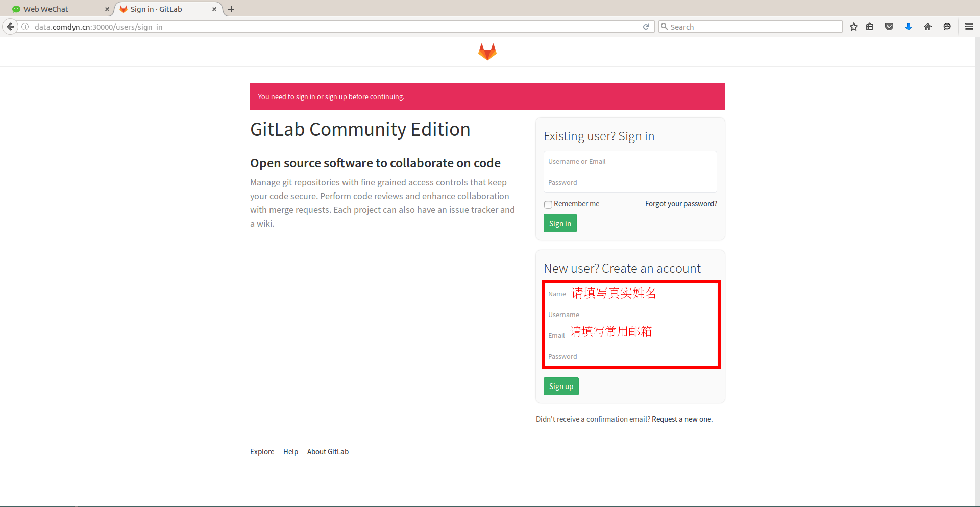Reload the page with refresh icon
This screenshot has height=507, width=980.
646,27
